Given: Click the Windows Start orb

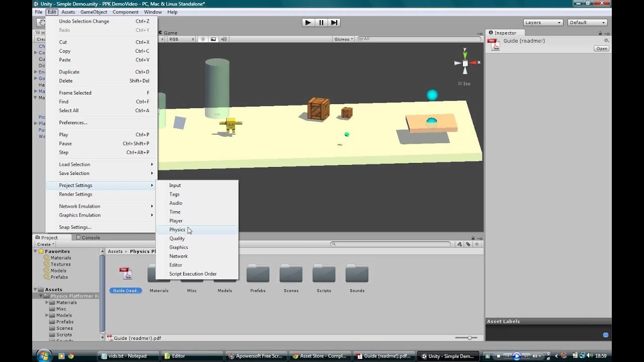Looking at the screenshot, I should coord(44,355).
